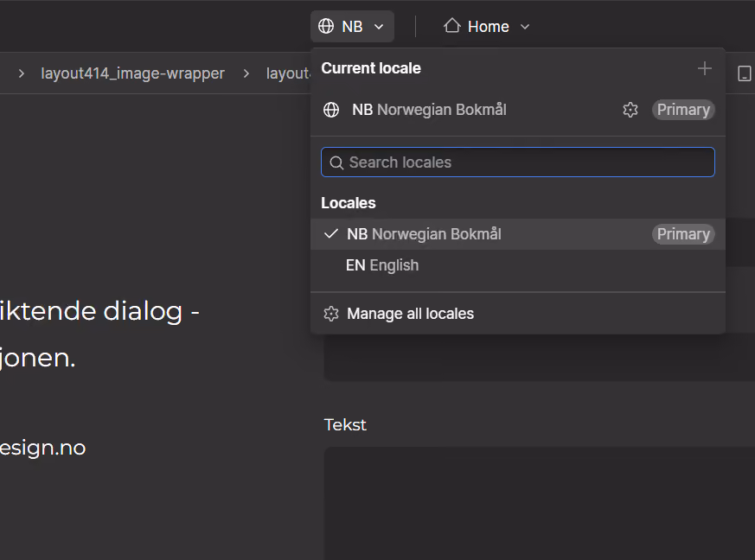Viewport: 755px width, 560px height.
Task: Open the Home page selector dropdown
Action: (486, 27)
